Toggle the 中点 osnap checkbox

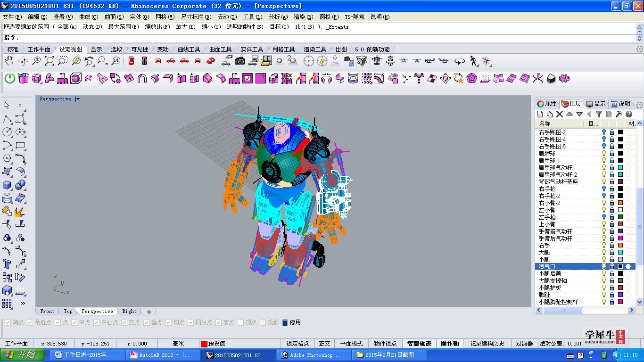pyautogui.click(x=74, y=322)
